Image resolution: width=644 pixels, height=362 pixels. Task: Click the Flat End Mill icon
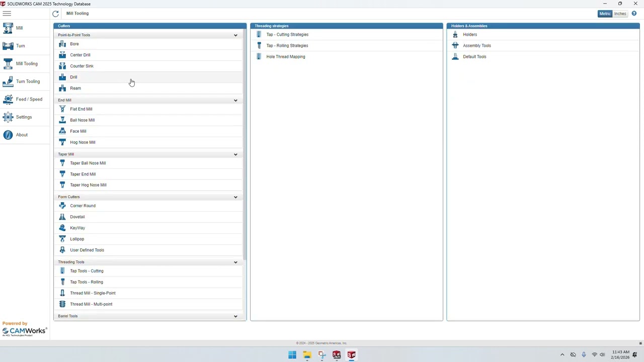62,109
